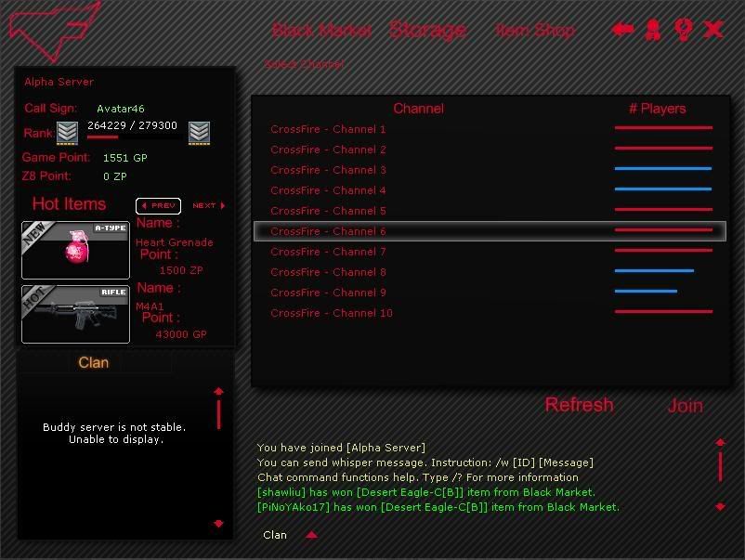Click the red X exit icon

713,30
